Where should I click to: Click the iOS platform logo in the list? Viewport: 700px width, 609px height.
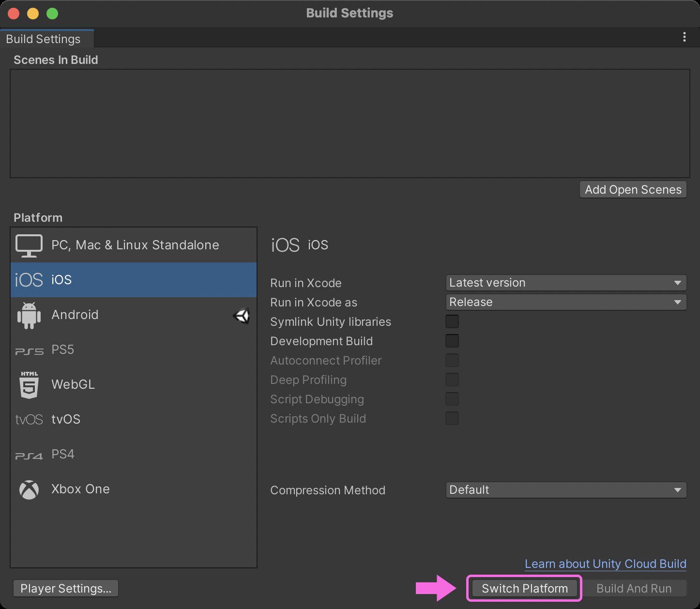[29, 280]
